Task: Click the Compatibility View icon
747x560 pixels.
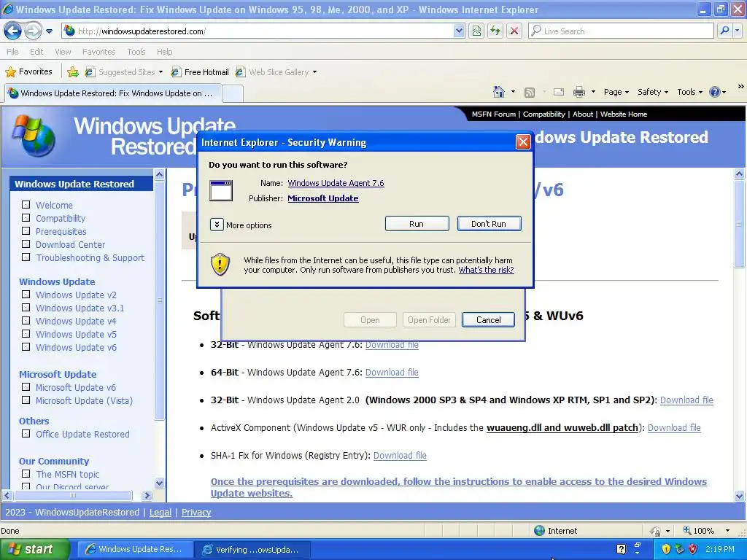Action: point(476,31)
